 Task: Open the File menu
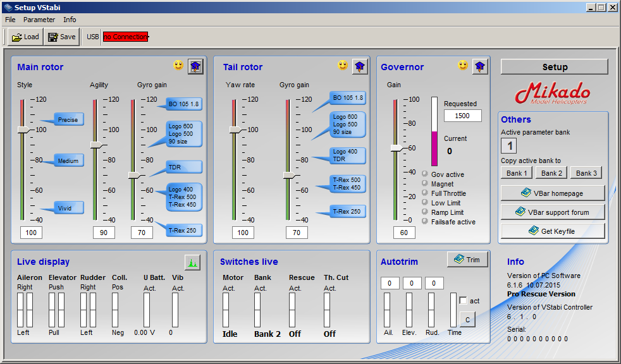(10, 20)
